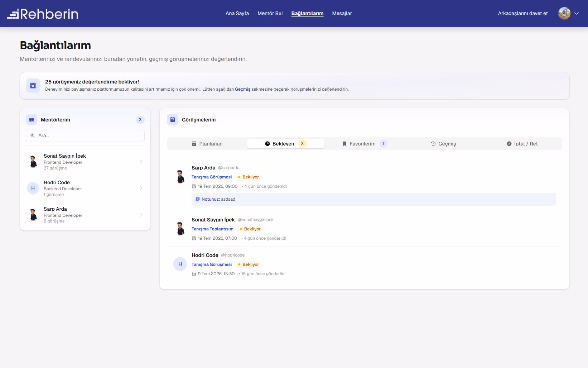Click Sonat Saygın İpek's avatar in the meeting list
588x368 pixels.
180,229
